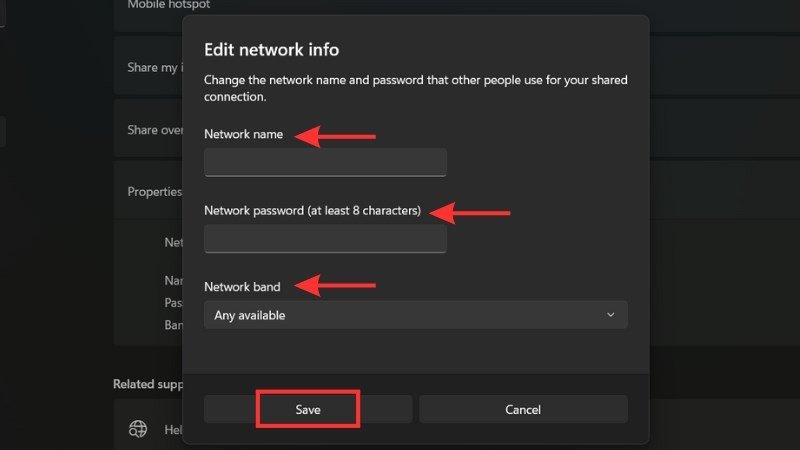Image resolution: width=800 pixels, height=450 pixels.
Task: Click the 'Share my i…' setting row
Action: [150, 68]
